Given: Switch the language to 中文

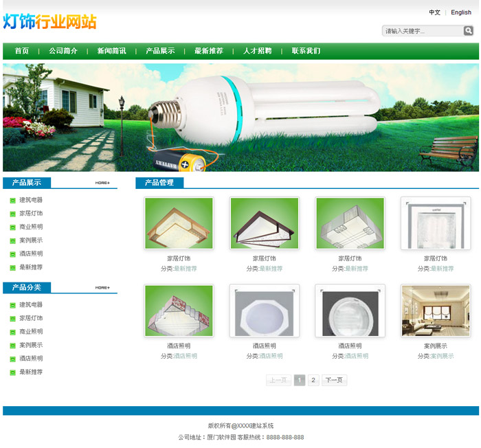Looking at the screenshot, I should click(435, 12).
